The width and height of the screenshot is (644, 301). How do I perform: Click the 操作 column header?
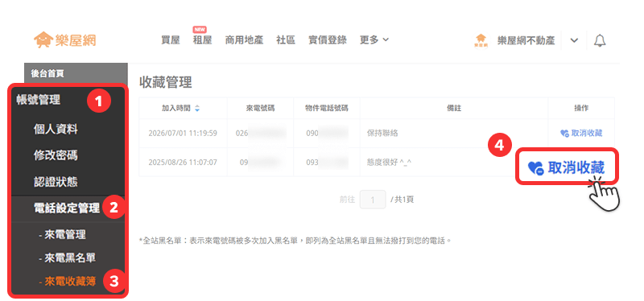point(581,109)
